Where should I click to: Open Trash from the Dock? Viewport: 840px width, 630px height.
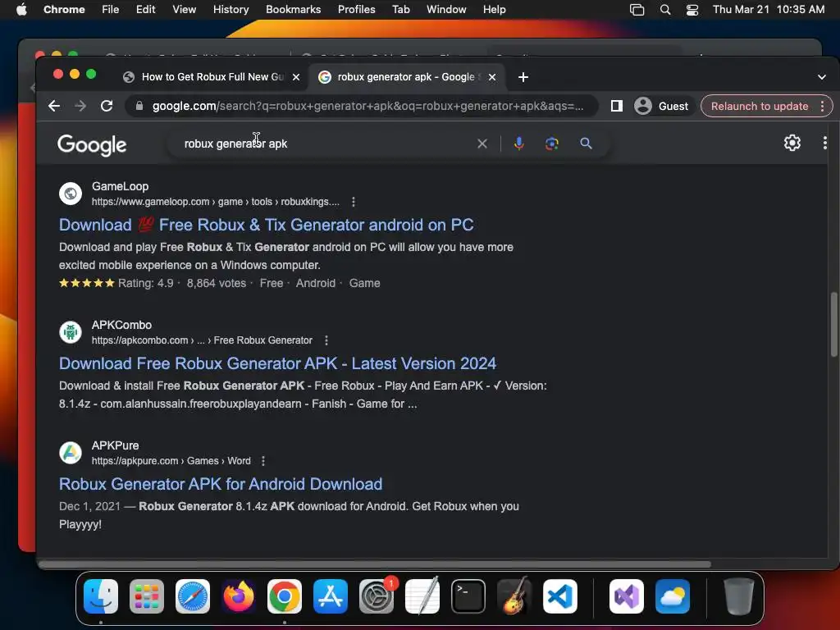[x=739, y=596]
